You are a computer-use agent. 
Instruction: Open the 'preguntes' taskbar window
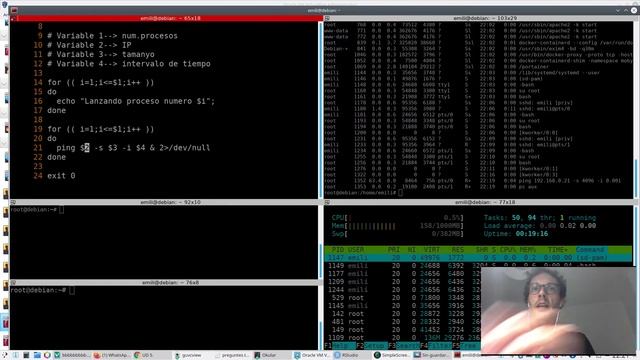pyautogui.click(x=231, y=355)
